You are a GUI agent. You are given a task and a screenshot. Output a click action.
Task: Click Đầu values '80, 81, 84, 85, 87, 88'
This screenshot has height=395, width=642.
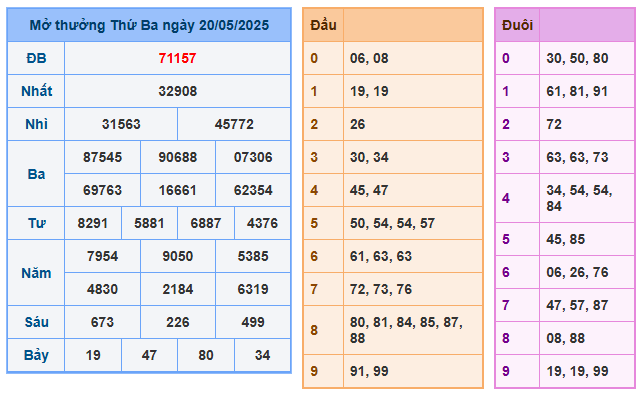click(406, 330)
